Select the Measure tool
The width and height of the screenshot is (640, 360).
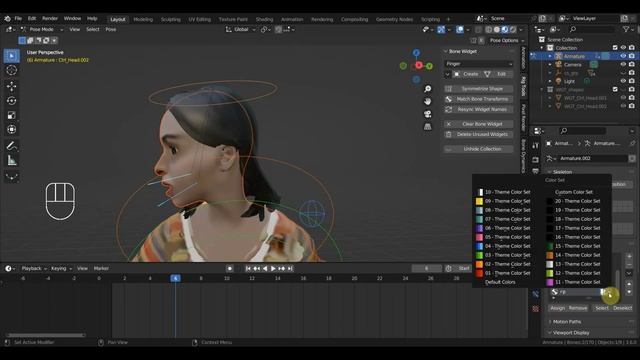pyautogui.click(x=11, y=160)
